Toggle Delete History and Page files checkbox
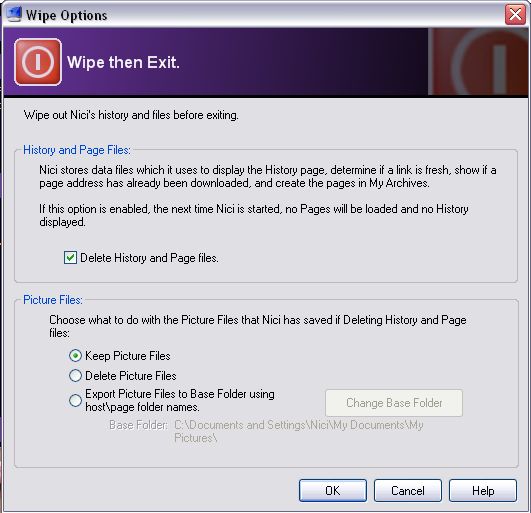 (70, 258)
